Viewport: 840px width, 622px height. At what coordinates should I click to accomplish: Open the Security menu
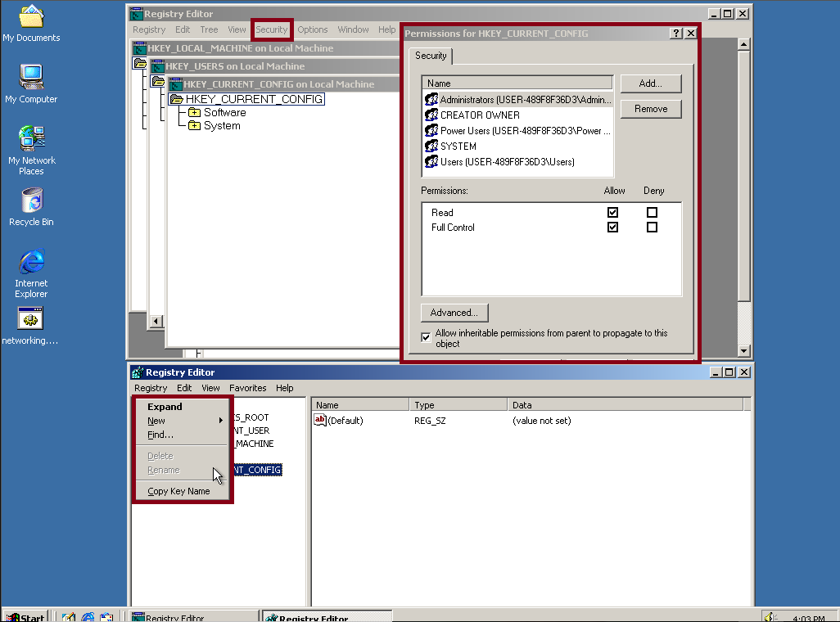[271, 29]
